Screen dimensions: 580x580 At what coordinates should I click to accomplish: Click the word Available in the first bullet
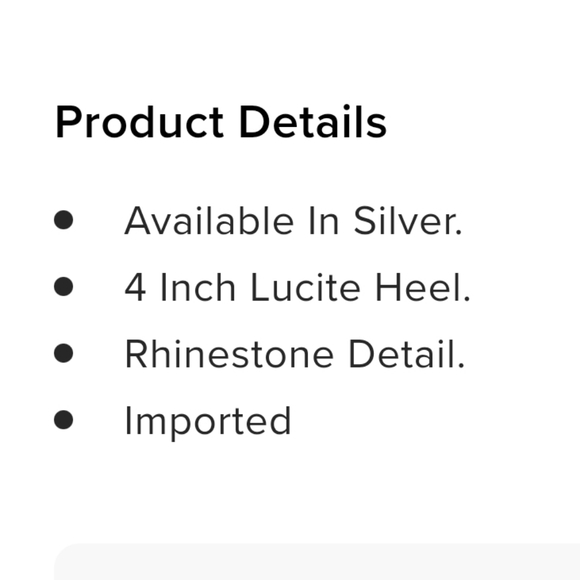point(209,221)
